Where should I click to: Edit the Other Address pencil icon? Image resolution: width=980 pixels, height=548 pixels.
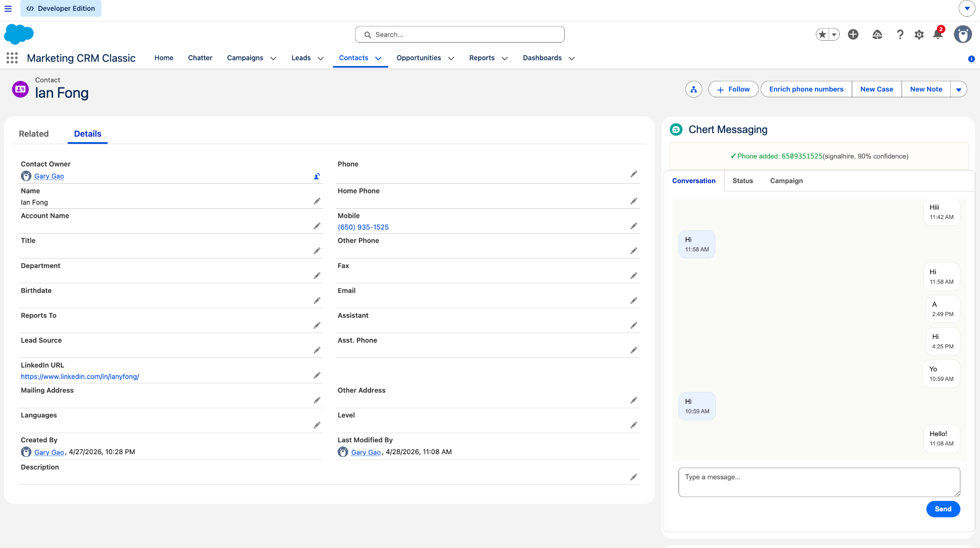click(x=634, y=401)
